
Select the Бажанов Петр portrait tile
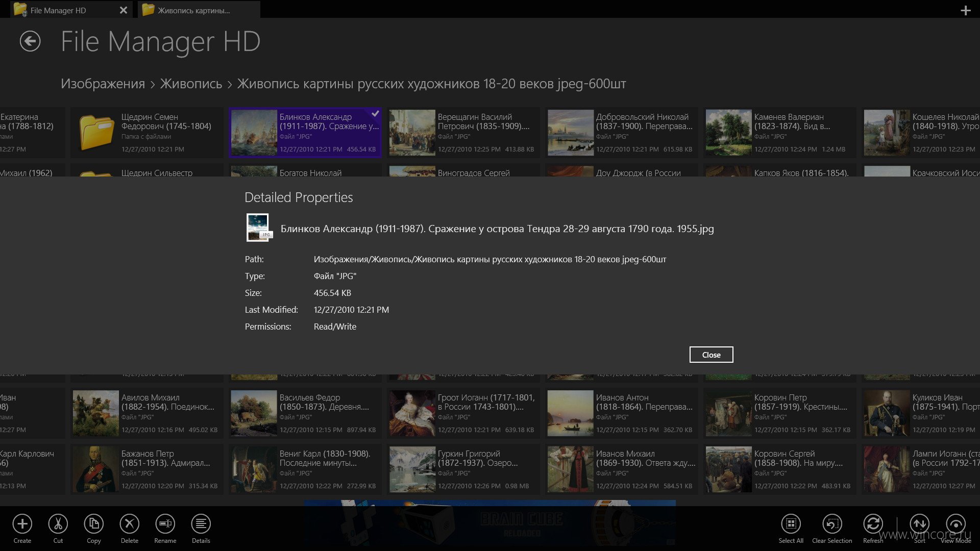coord(147,469)
